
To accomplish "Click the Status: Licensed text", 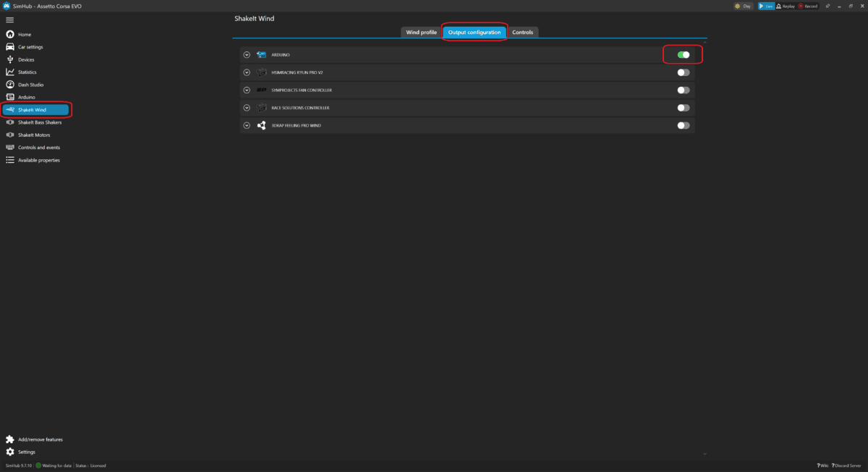I will pos(92,465).
